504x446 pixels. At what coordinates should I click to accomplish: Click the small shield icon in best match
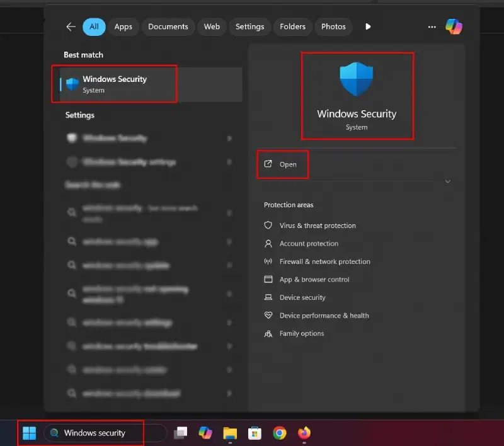pos(72,84)
